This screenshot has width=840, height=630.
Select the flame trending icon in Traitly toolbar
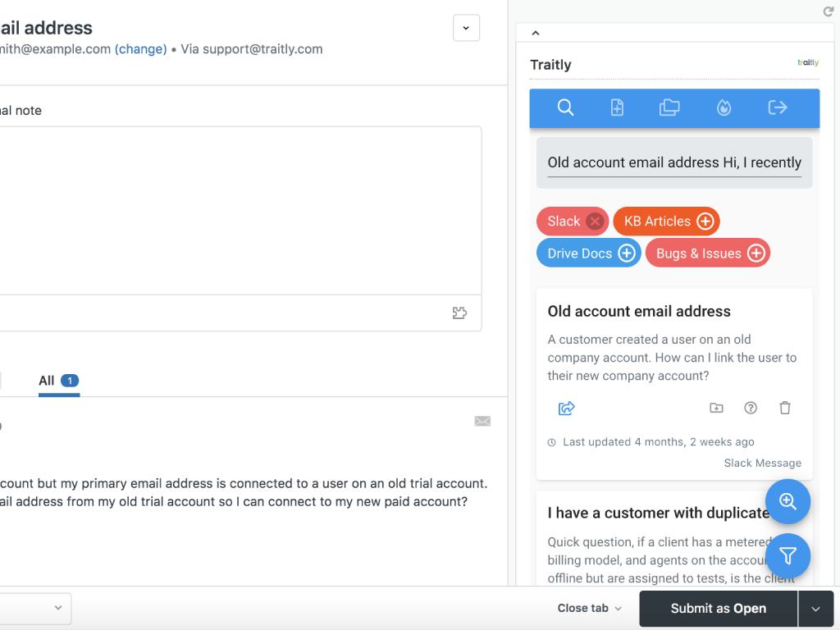(724, 107)
